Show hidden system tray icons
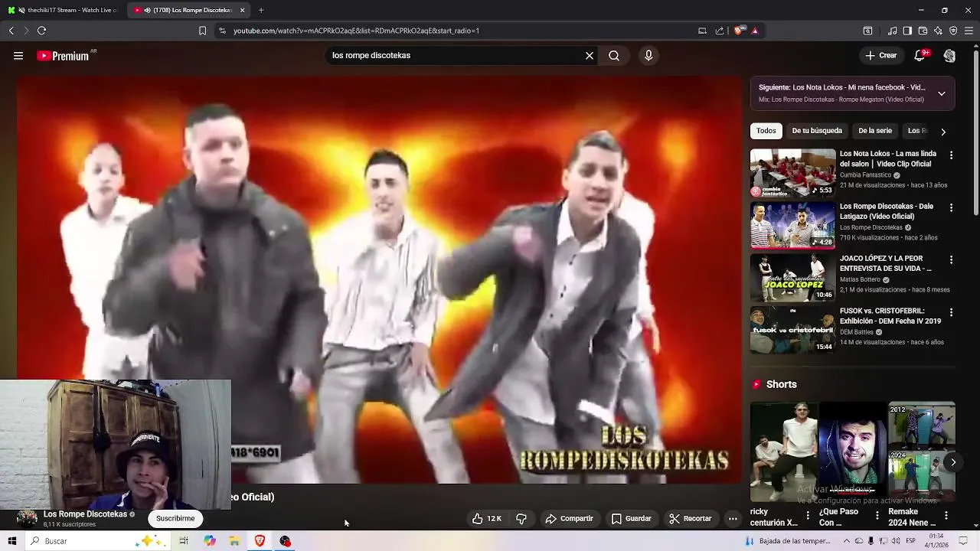The width and height of the screenshot is (980, 551). point(846,541)
